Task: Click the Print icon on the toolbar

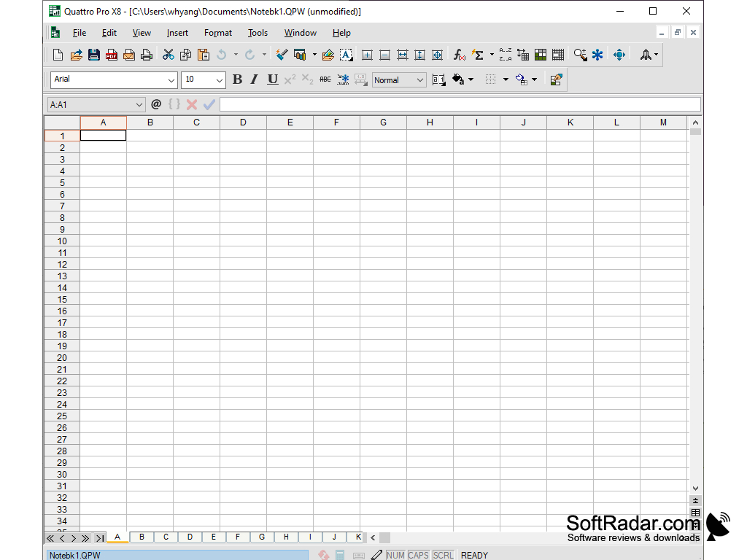Action: [x=147, y=54]
